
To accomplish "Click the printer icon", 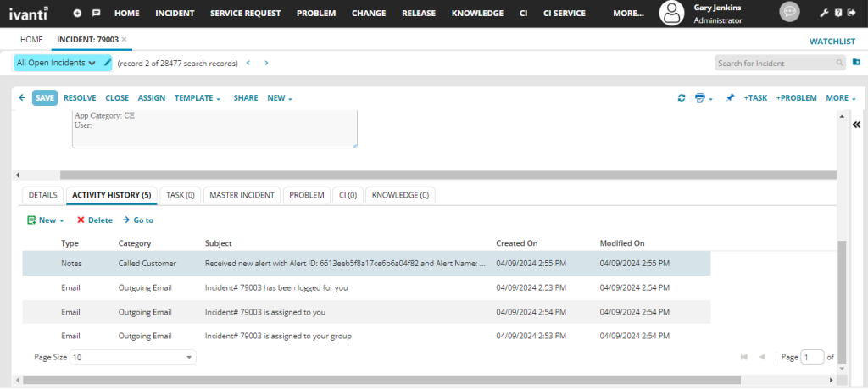I will 699,98.
